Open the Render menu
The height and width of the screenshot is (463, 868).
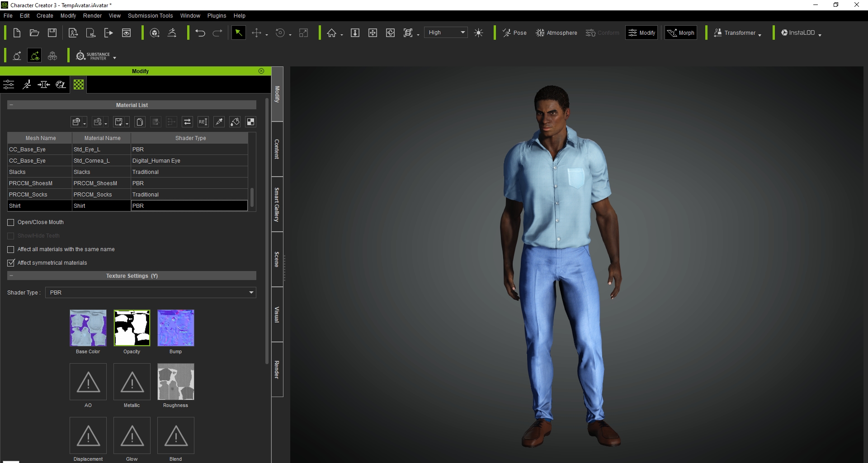(x=92, y=15)
